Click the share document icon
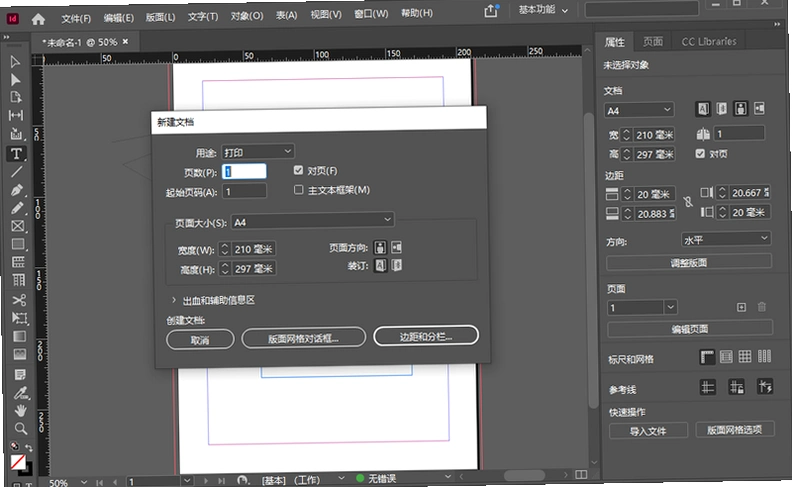The height and width of the screenshot is (487, 792). click(491, 11)
